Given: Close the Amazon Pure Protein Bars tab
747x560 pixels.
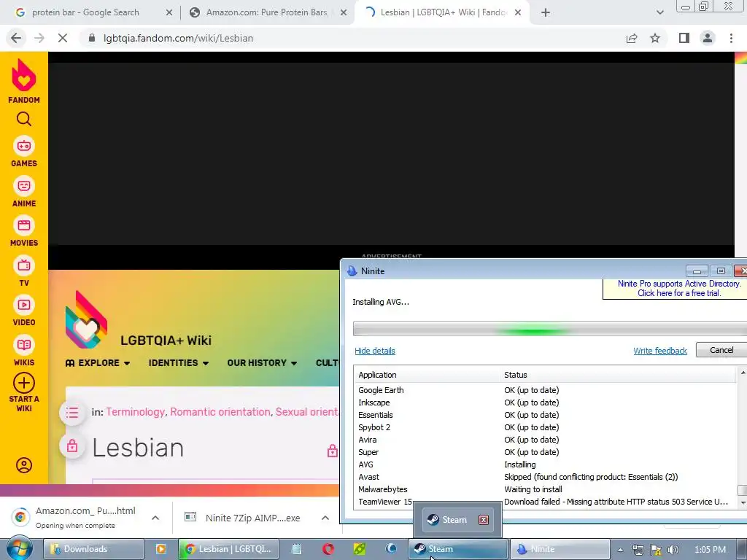Looking at the screenshot, I should (x=344, y=13).
